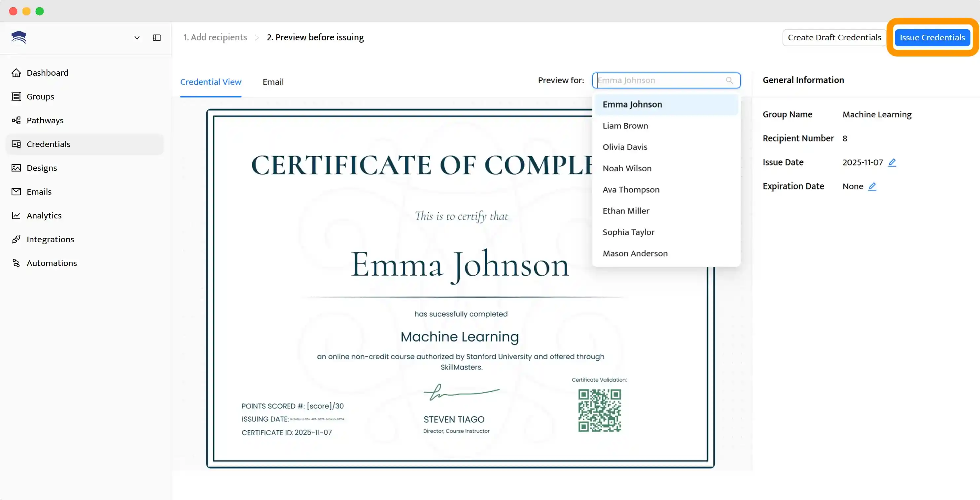This screenshot has width=980, height=500.
Task: Edit the Expiration Date using the pencil icon
Action: pos(873,187)
